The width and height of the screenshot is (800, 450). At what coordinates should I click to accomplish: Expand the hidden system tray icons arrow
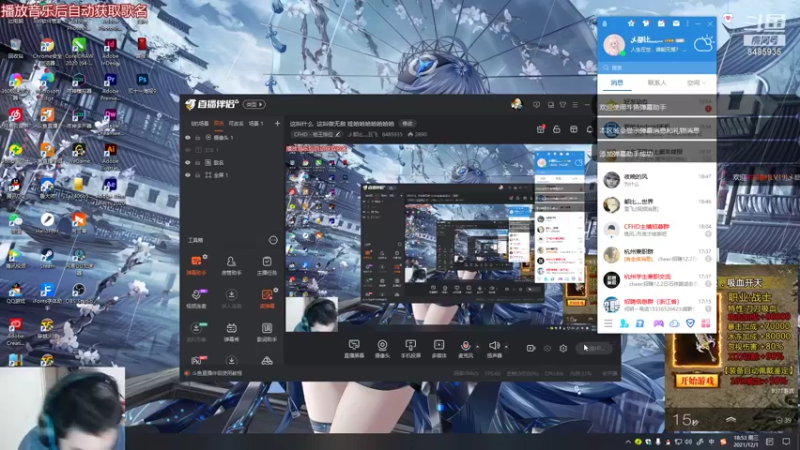(x=628, y=442)
